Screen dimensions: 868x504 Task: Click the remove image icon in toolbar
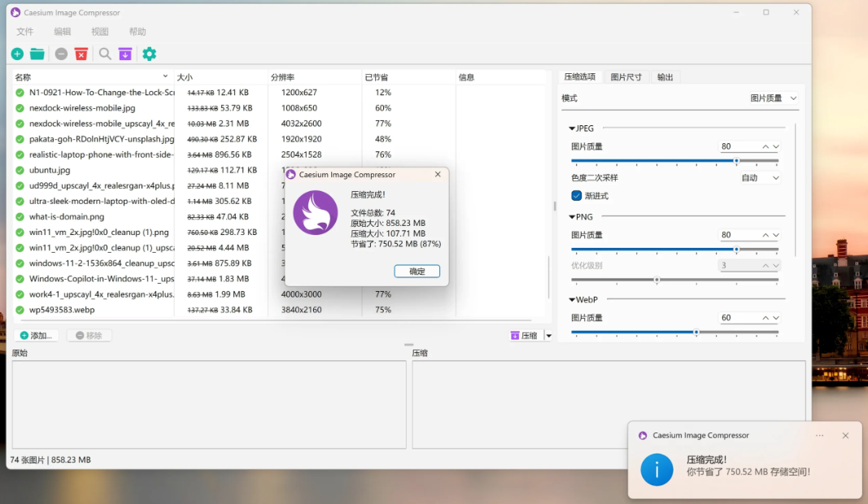60,54
